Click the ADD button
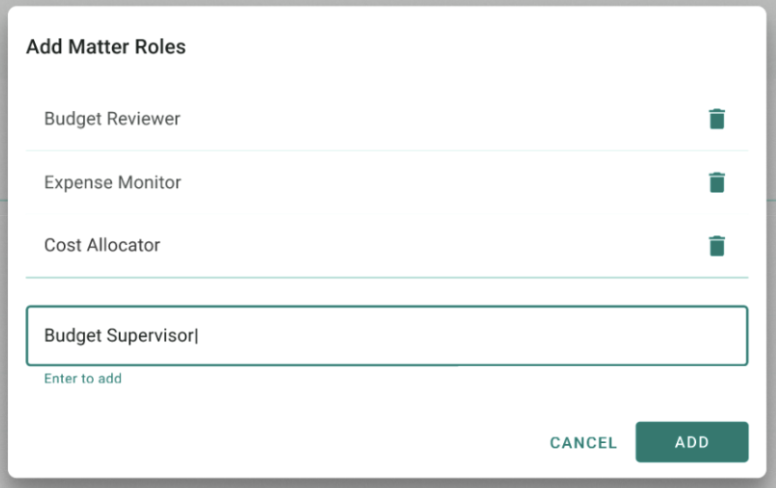The height and width of the screenshot is (488, 776). click(x=692, y=442)
